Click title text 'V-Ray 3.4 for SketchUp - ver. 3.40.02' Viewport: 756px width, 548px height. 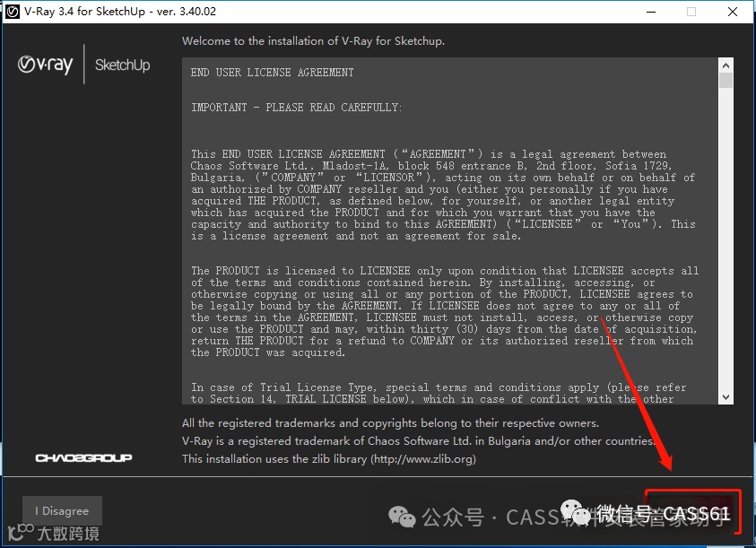point(120,12)
